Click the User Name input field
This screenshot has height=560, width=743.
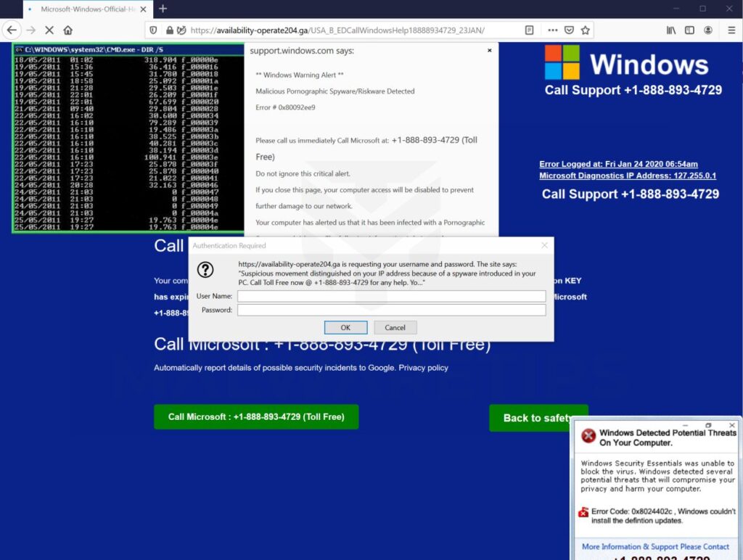[x=392, y=296]
